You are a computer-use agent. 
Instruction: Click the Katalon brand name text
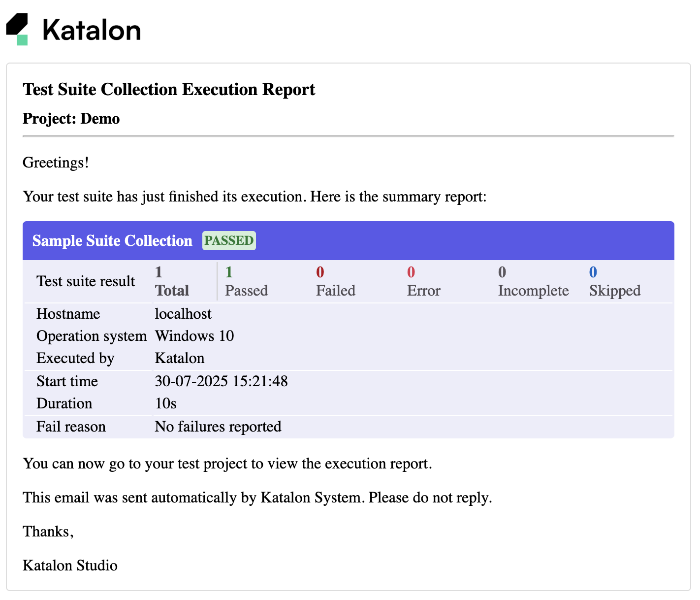coord(92,30)
